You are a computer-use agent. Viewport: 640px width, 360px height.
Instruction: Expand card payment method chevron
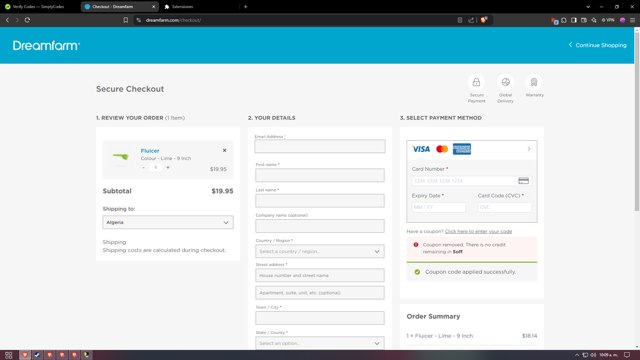529,149
